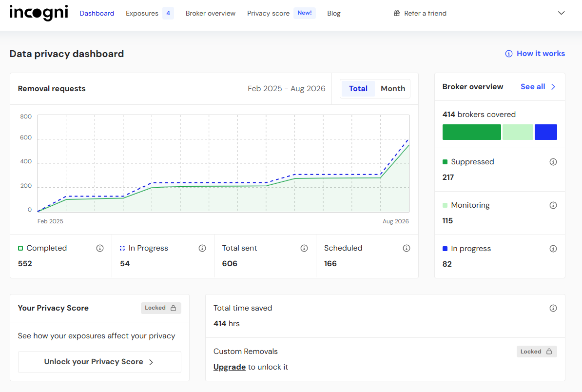
Task: Click the Data privacy dashboard title
Action: tap(67, 54)
